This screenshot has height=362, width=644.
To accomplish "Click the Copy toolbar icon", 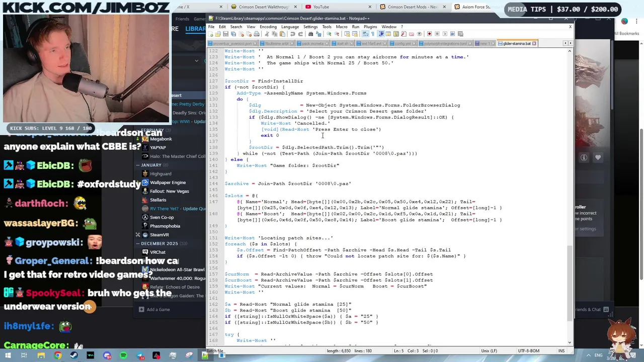I will click(x=274, y=34).
